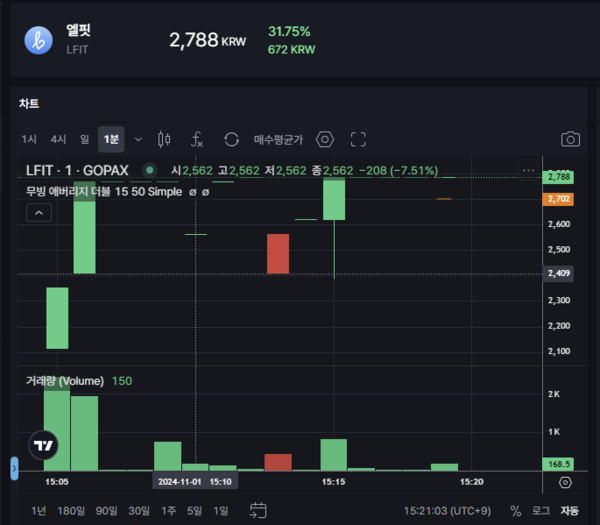The height and width of the screenshot is (525, 600).
Task: Select the 4시 (4 hour) interval
Action: [58, 140]
